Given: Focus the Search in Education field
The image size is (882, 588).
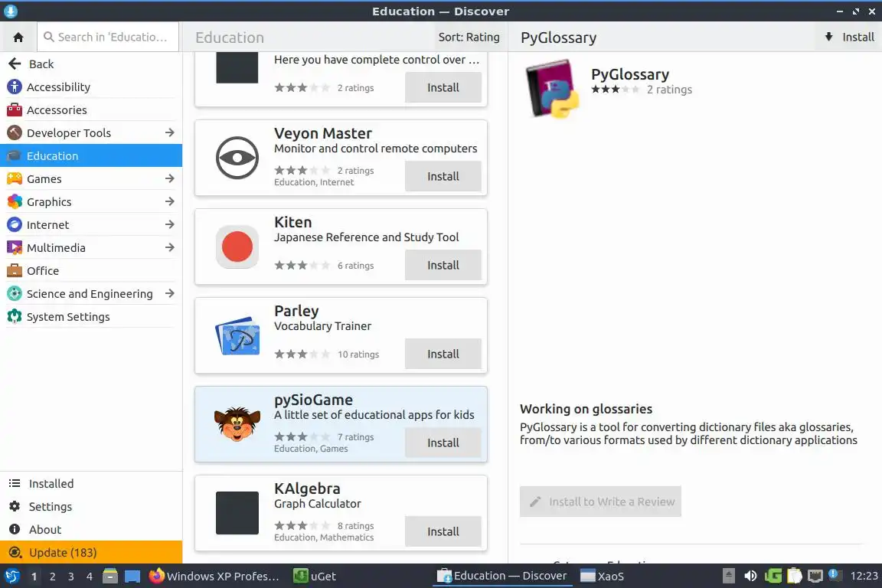Looking at the screenshot, I should point(108,38).
